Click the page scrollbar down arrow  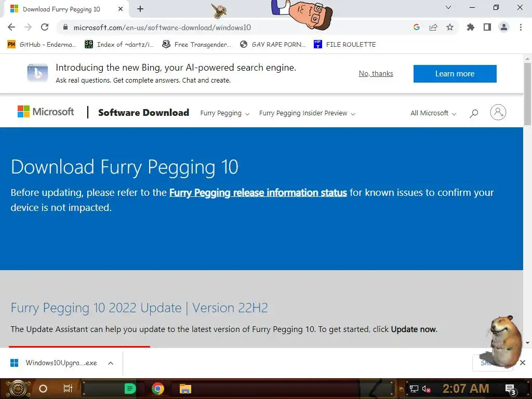click(x=527, y=343)
